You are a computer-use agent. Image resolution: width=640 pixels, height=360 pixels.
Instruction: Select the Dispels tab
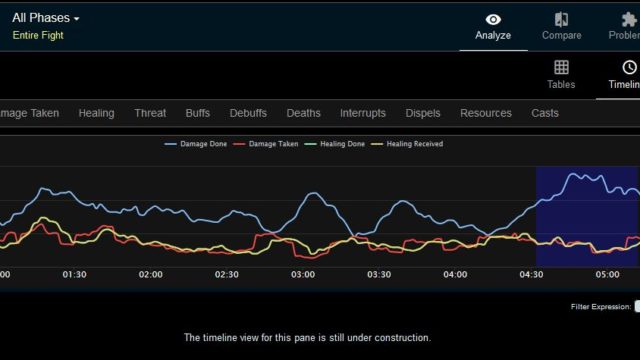423,113
